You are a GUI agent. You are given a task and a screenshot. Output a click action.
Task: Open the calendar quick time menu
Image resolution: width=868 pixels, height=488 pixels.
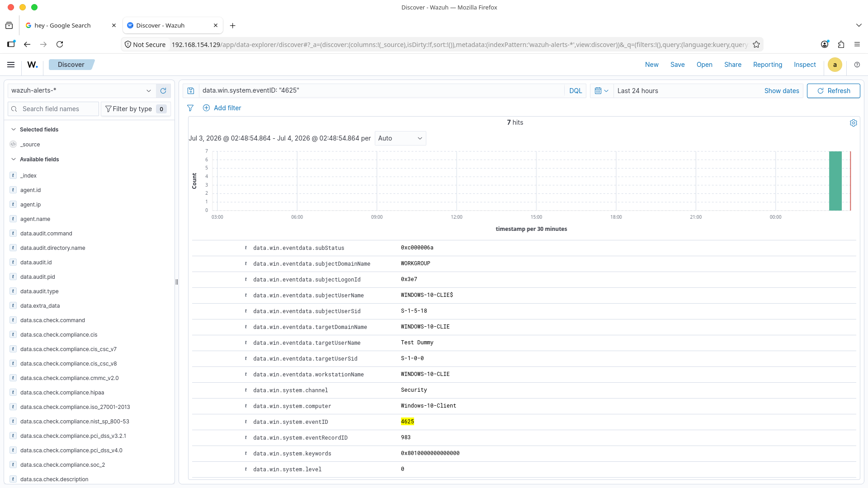(602, 91)
